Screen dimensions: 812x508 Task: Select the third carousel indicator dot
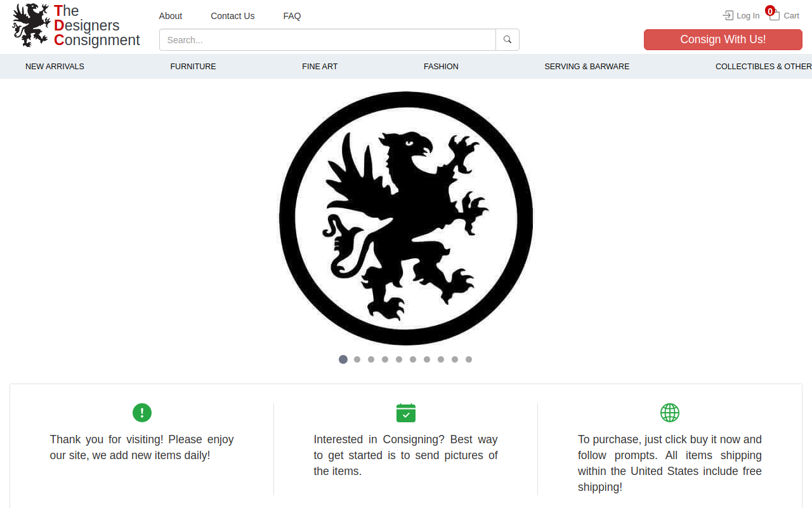pos(371,359)
